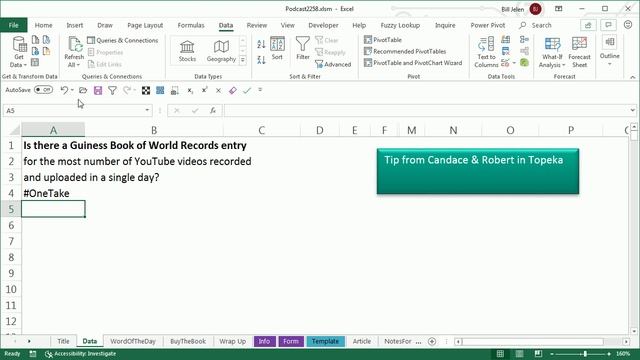This screenshot has width=640, height=360.
Task: Click the superscript icon in quick access toolbar
Action: (x=204, y=90)
